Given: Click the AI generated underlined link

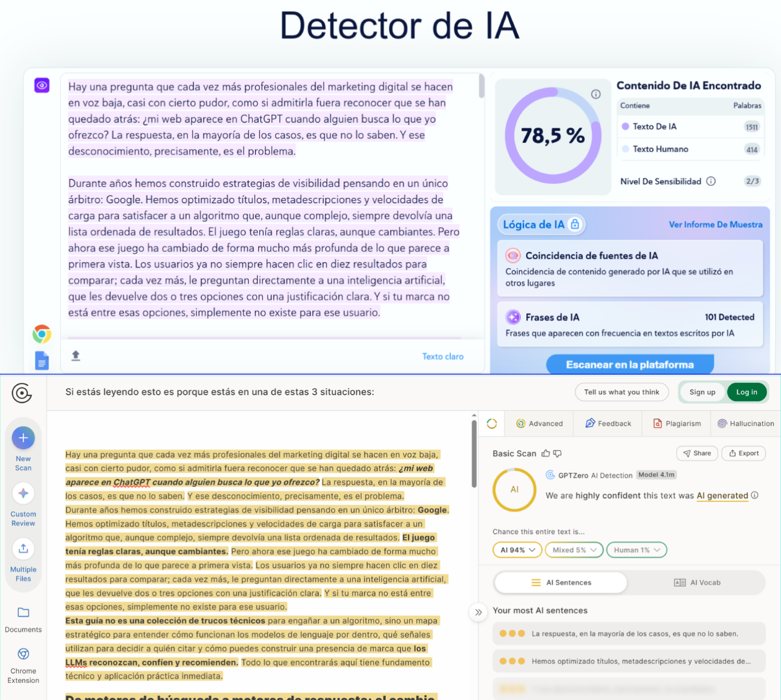Looking at the screenshot, I should click(x=722, y=496).
